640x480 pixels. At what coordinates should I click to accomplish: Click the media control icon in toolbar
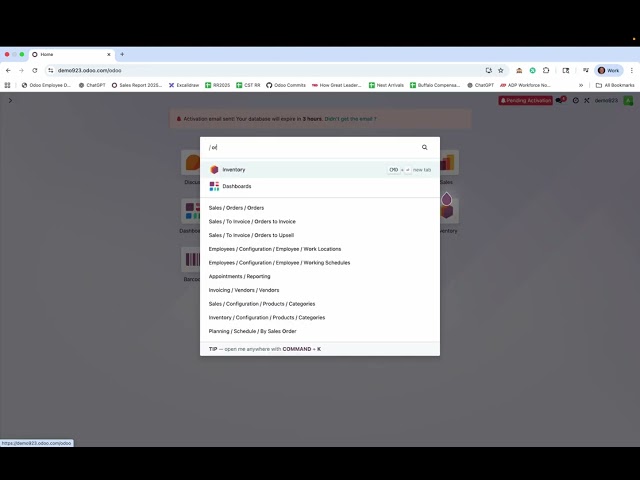(586, 71)
